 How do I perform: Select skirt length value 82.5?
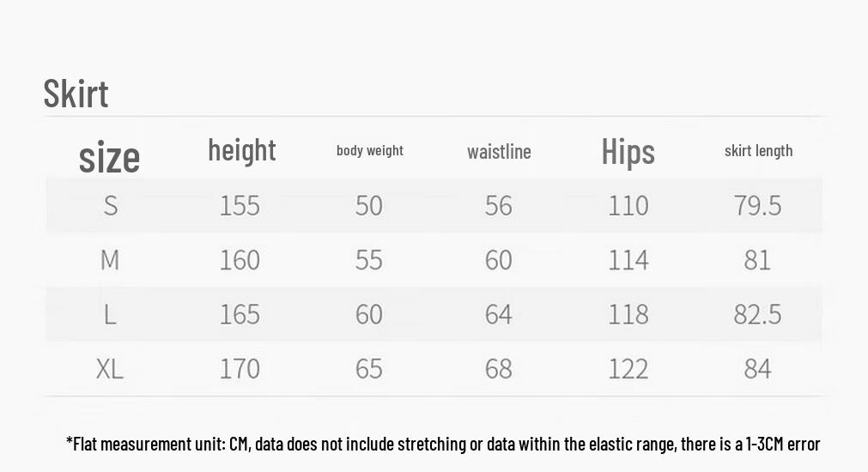click(x=758, y=314)
